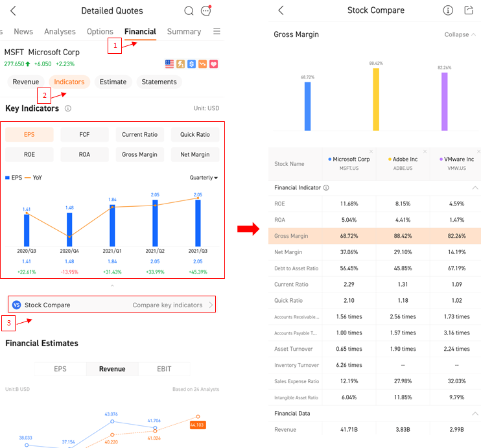Tap the 2021/Q3 EPS bar
Viewport: 481px width, 448px height.
tap(198, 223)
